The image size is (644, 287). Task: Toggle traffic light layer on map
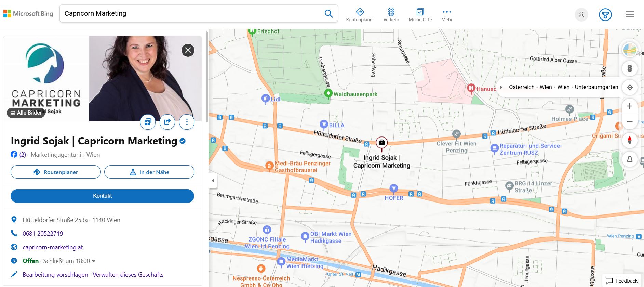(x=630, y=68)
